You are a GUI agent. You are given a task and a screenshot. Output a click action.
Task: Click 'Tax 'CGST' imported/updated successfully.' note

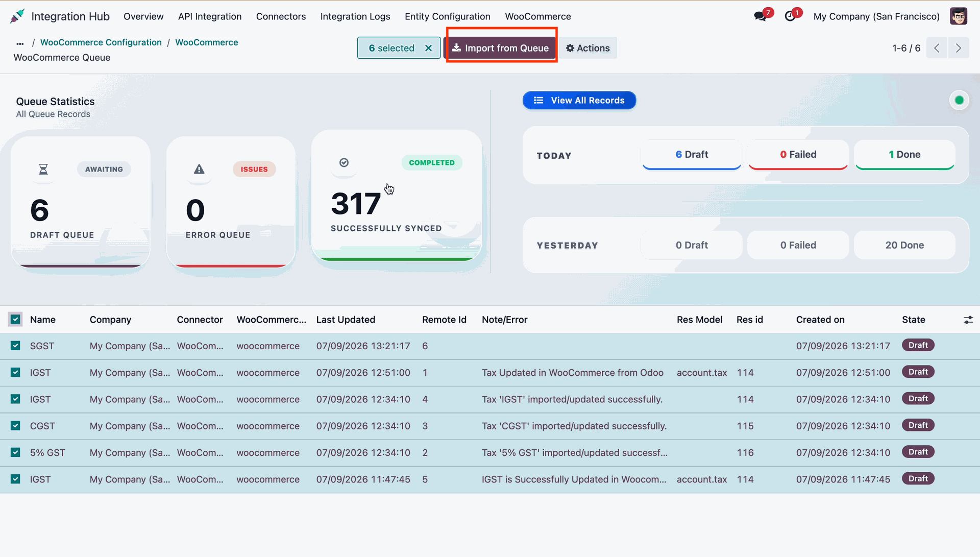click(x=574, y=426)
